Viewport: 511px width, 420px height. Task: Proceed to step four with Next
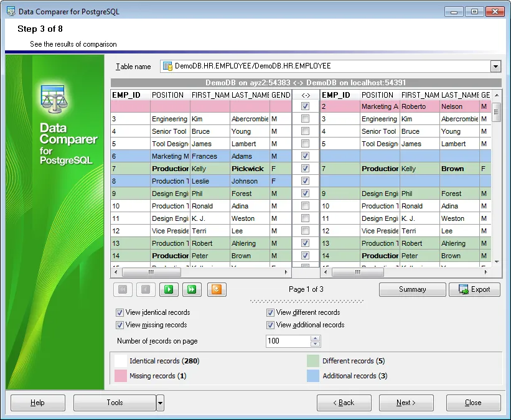(x=406, y=403)
